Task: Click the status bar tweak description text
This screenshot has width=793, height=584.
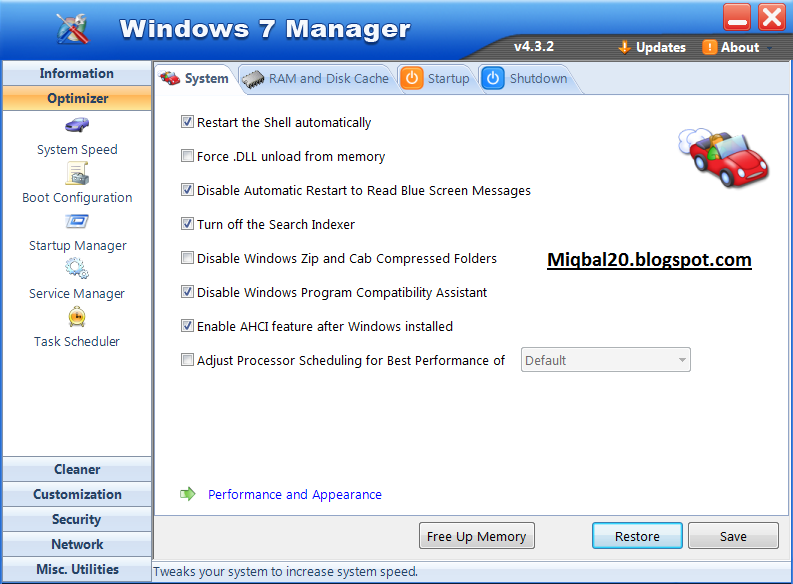Action: click(285, 571)
